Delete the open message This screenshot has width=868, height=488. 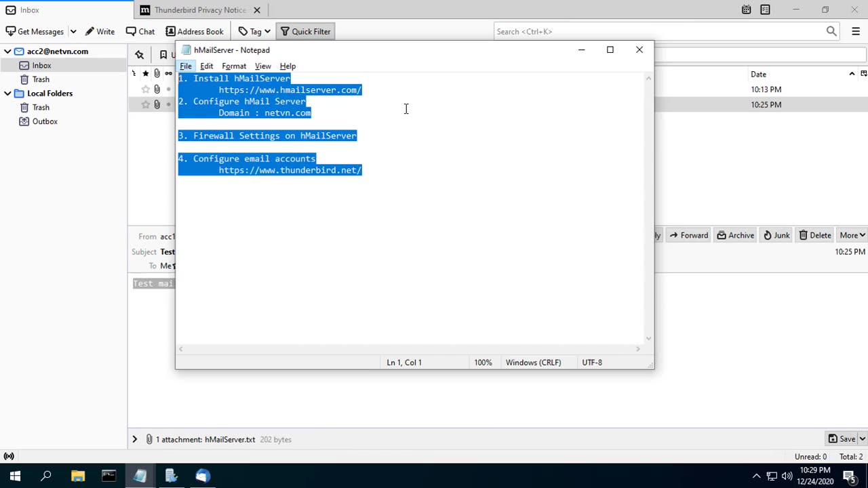coord(815,235)
